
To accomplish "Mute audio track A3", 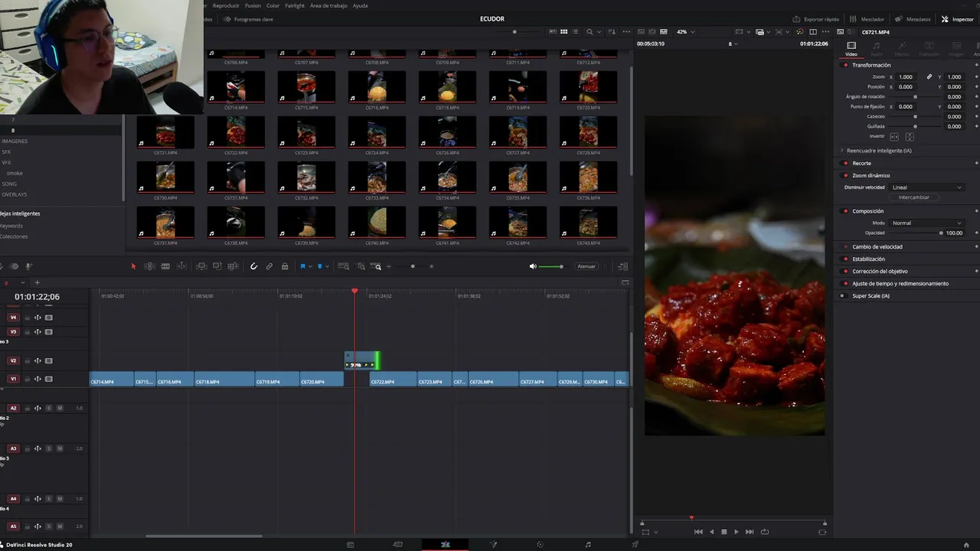I will tap(60, 449).
